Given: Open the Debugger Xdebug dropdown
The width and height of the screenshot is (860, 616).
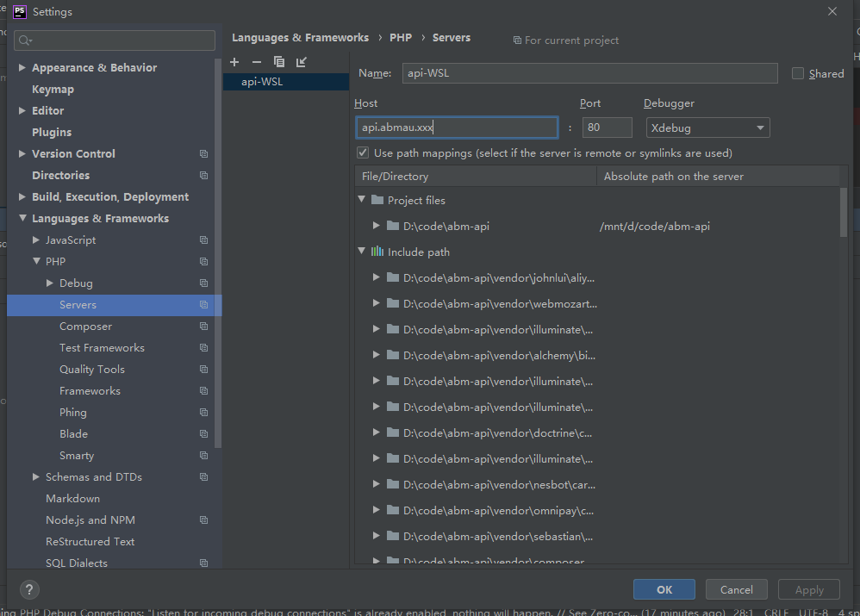Looking at the screenshot, I should [x=707, y=128].
